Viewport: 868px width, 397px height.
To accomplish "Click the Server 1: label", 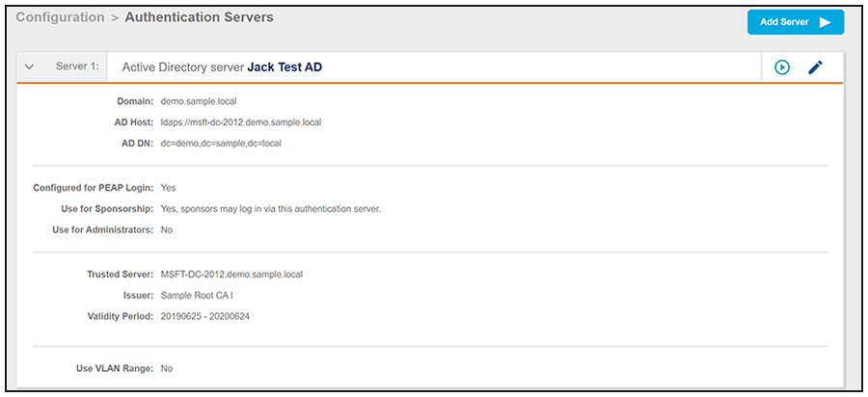I will 77,66.
